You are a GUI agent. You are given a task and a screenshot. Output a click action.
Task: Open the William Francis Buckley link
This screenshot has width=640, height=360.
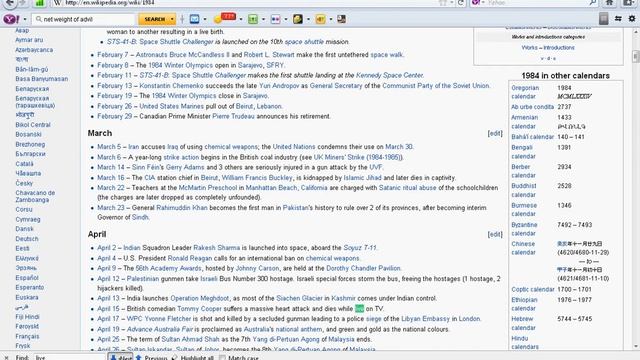257,178
